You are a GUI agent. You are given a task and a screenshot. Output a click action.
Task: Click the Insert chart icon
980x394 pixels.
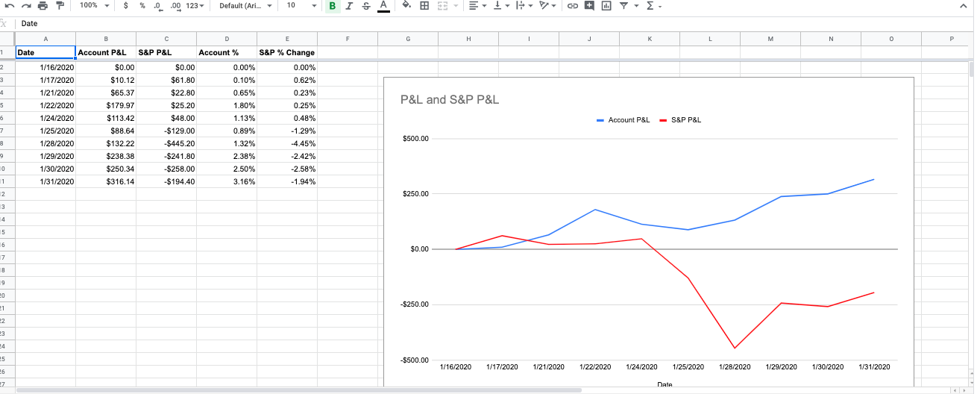606,6
